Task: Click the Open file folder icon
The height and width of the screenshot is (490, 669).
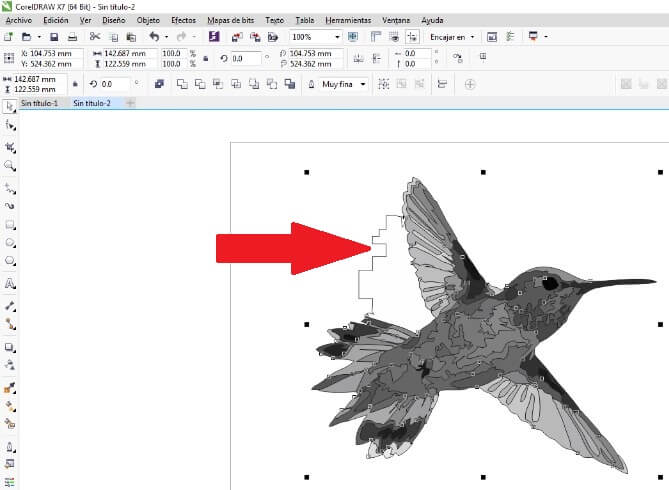Action: [x=26, y=37]
